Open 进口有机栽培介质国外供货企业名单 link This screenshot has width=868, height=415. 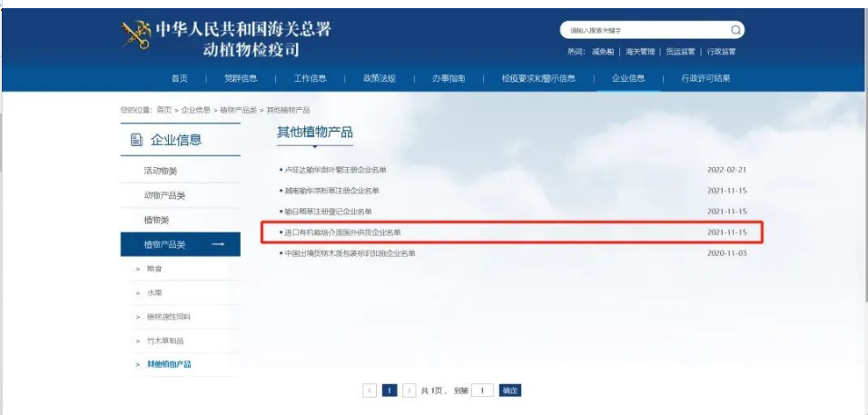(342, 233)
